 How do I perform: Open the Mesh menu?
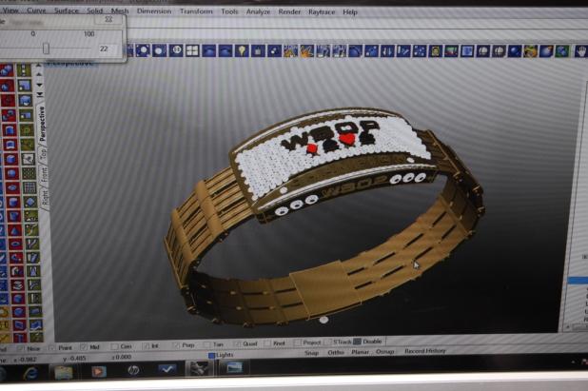120,10
